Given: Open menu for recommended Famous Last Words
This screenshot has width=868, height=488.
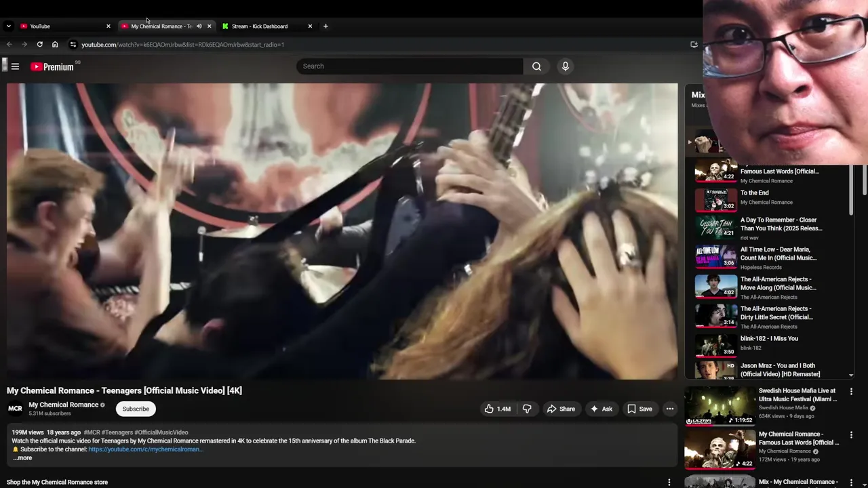Looking at the screenshot, I should (851, 434).
